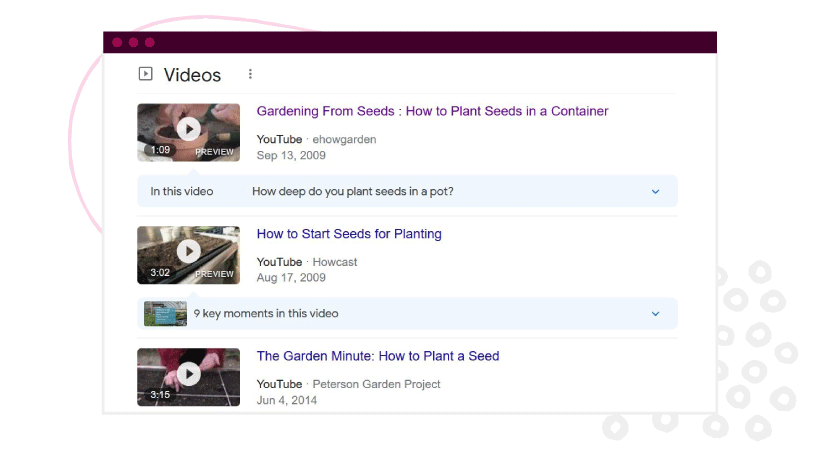The image size is (820, 449).
Task: Click the Peterson Garden Project channel name
Action: [x=376, y=384]
